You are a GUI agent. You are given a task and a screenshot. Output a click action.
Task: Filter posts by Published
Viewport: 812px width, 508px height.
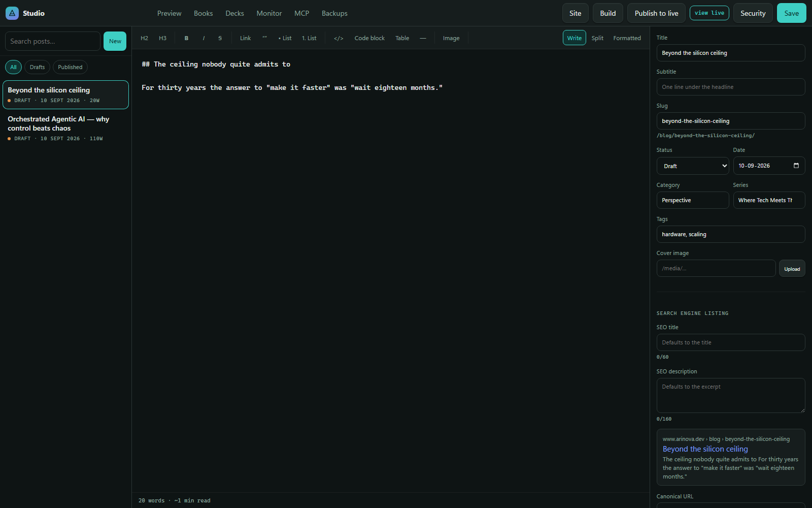click(70, 67)
